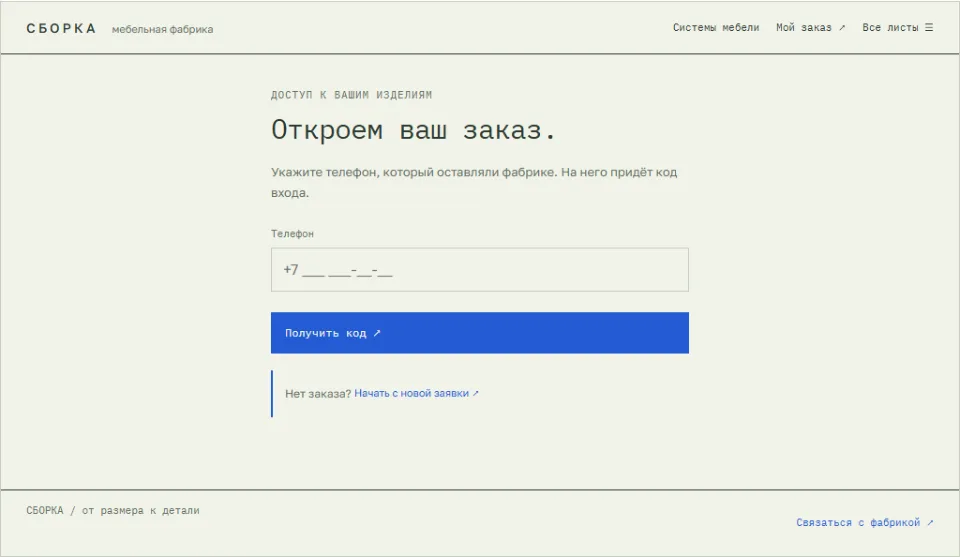Viewport: 960px width, 557px height.
Task: Open Связаться с фабрикой in the footer
Action: pyautogui.click(x=864, y=522)
